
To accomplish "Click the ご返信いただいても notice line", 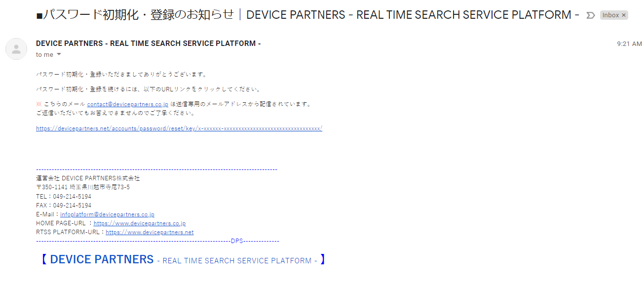I will coord(116,113).
